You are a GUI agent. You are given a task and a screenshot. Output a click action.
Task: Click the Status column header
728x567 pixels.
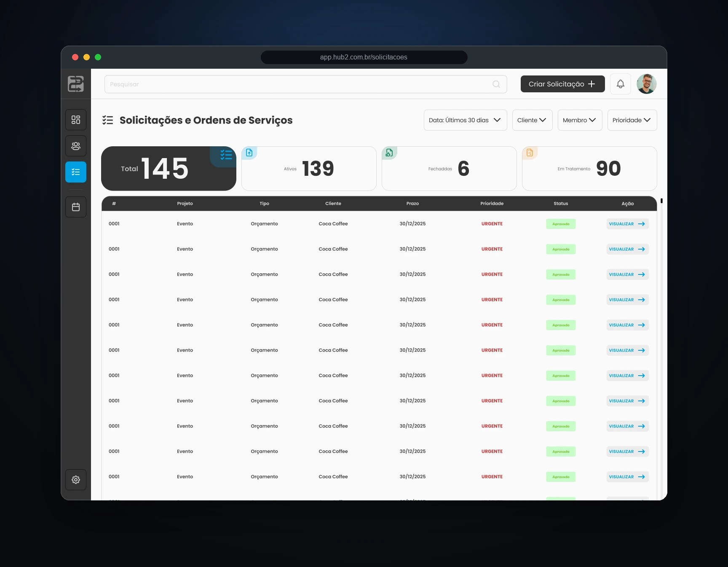pos(561,204)
